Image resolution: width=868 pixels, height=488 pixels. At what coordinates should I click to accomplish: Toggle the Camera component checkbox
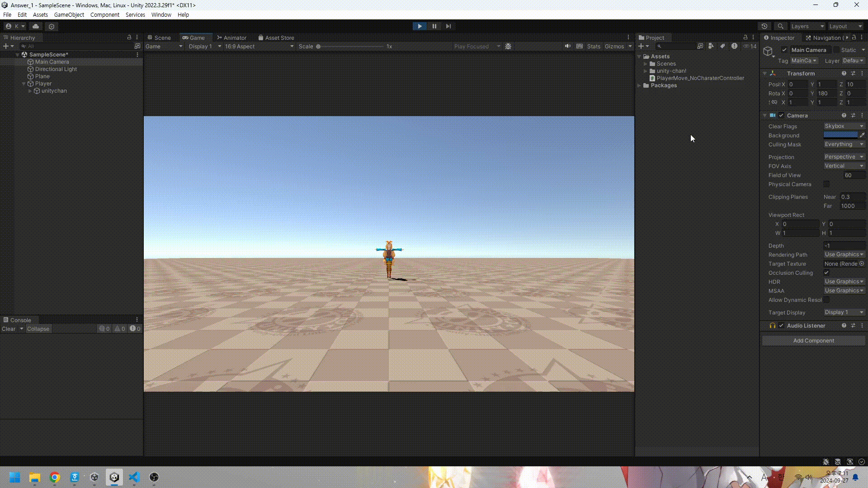pos(781,116)
